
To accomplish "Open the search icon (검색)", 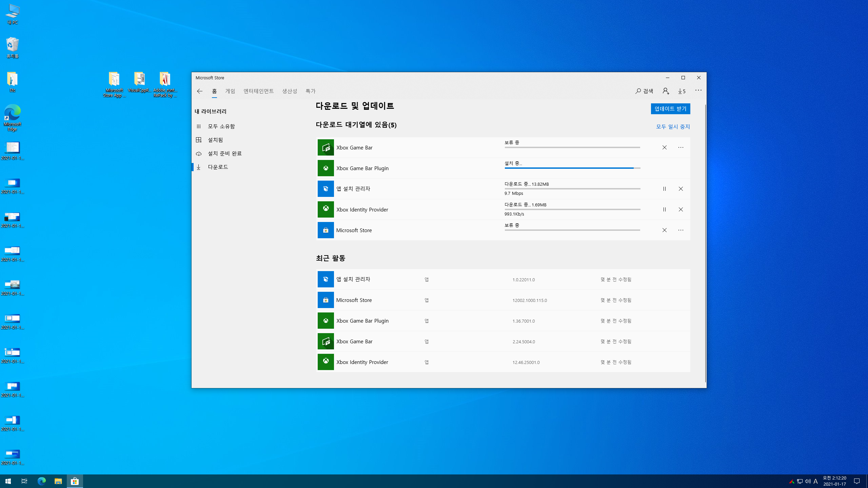I will 644,91.
